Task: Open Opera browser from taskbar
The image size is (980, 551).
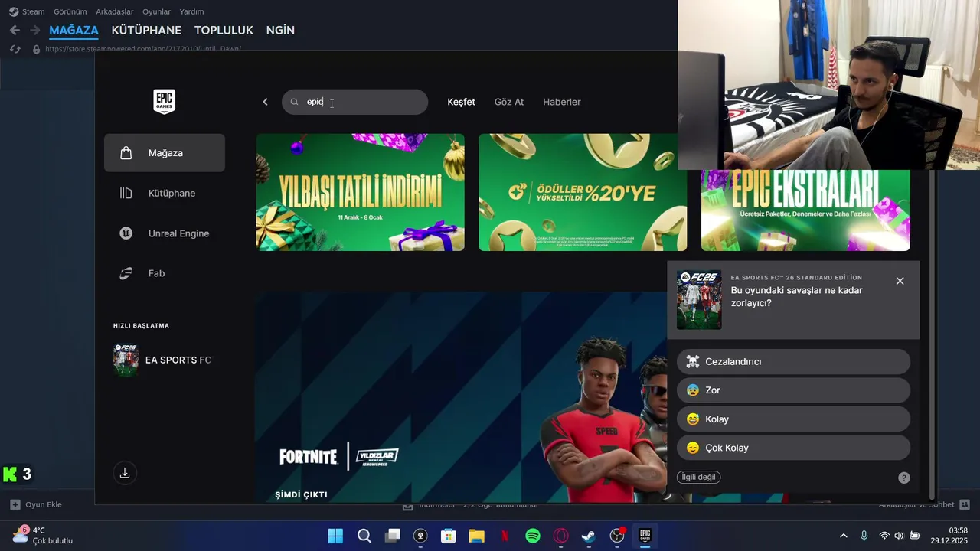Action: 560,536
